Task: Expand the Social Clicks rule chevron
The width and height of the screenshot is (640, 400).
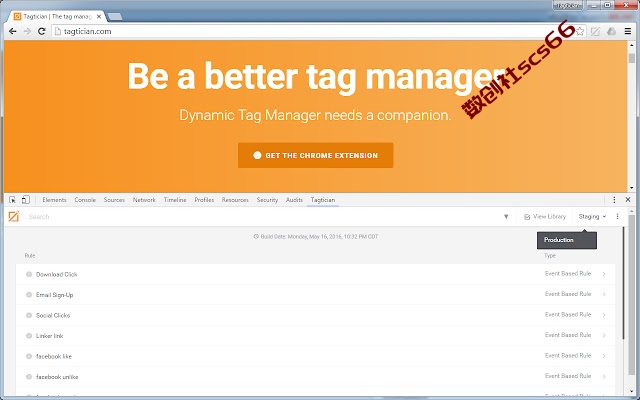Action: [x=604, y=315]
